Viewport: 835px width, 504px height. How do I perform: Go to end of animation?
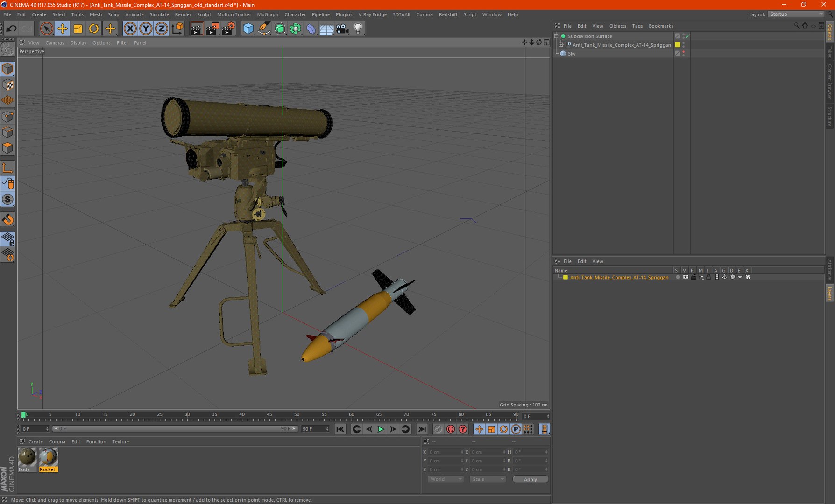[422, 429]
